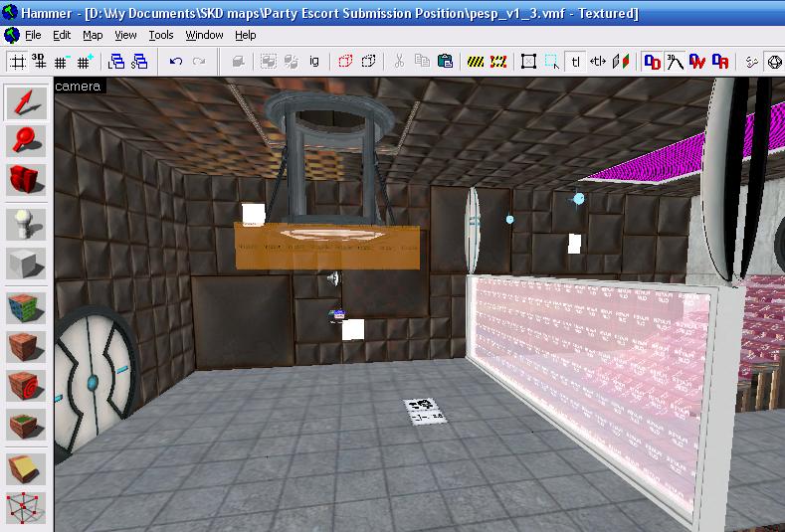Undo the last action
Viewport: 785px width, 532px height.
(176, 62)
